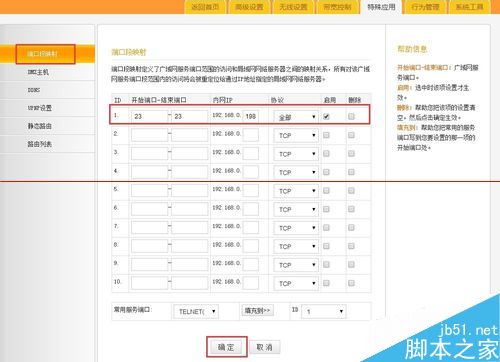
Task: Check the delete checkbox in row 6
Action: [x=351, y=209]
